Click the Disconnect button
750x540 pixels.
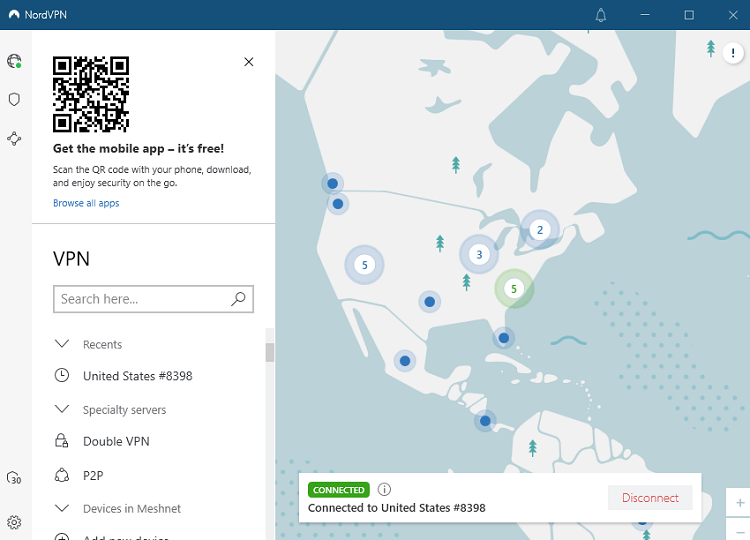tap(650, 498)
